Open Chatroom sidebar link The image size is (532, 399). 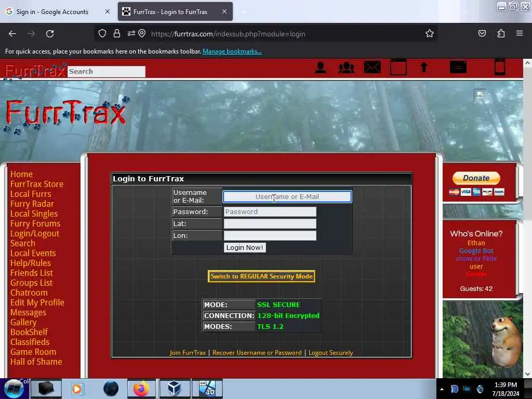pos(29,292)
